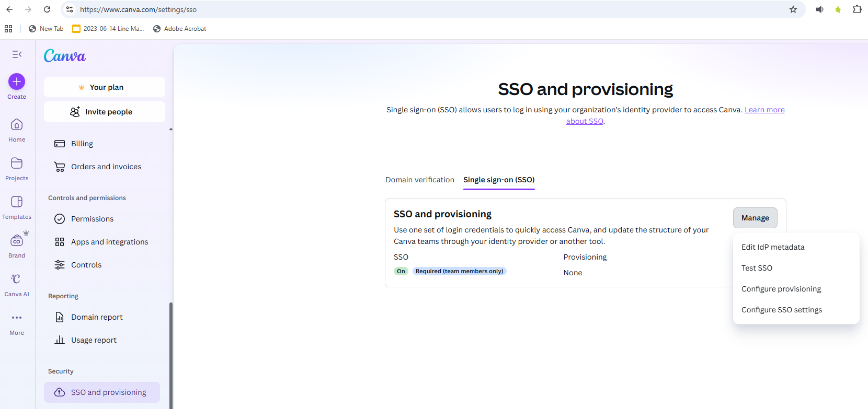Choose Test SSO from menu

(x=796, y=268)
